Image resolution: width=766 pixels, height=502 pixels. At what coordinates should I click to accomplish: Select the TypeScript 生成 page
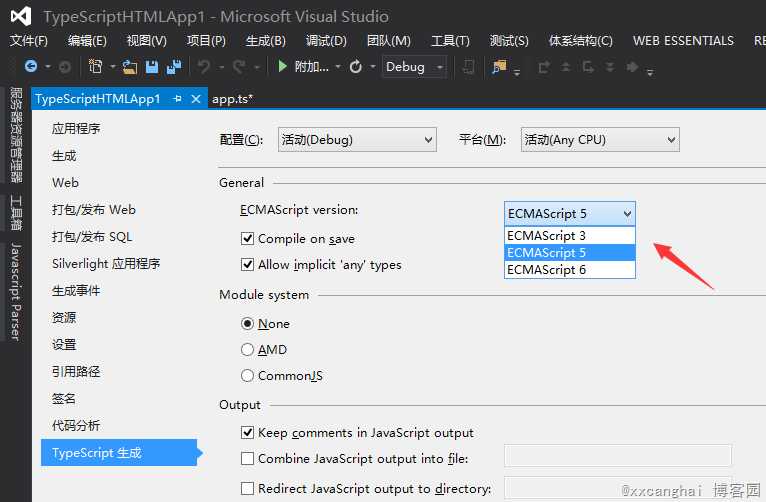(119, 453)
